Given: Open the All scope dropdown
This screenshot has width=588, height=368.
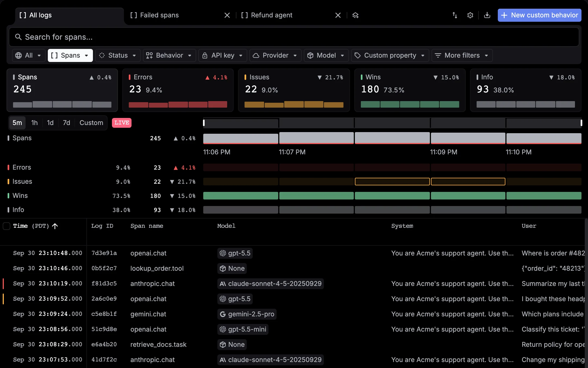Looking at the screenshot, I should 29,55.
